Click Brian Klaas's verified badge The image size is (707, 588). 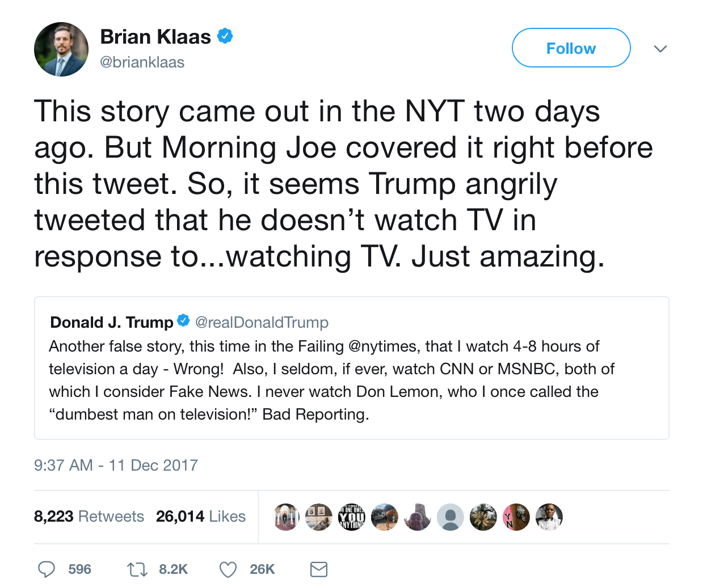click(225, 36)
